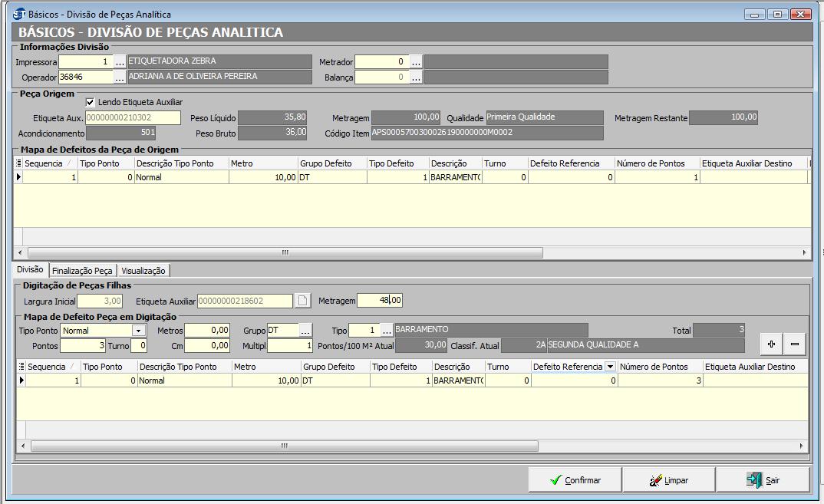The height and width of the screenshot is (504, 824).
Task: Add defect with the plus button
Action: [x=771, y=345]
